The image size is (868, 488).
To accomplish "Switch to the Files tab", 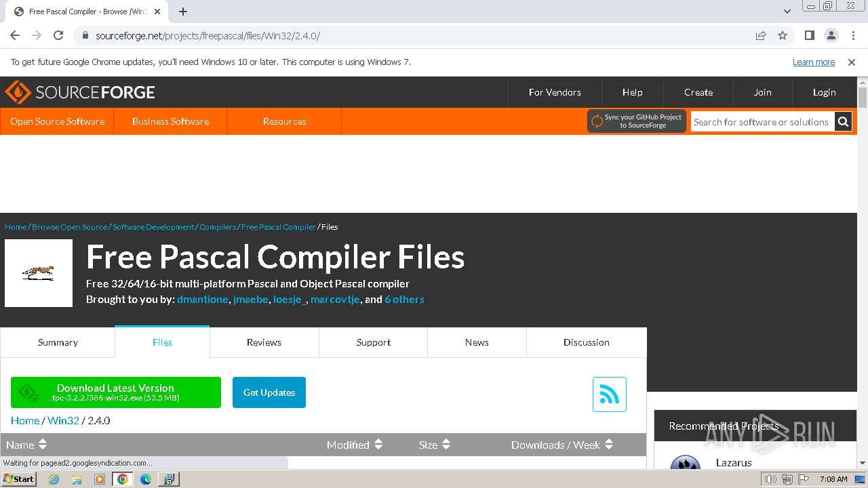I will pyautogui.click(x=162, y=342).
